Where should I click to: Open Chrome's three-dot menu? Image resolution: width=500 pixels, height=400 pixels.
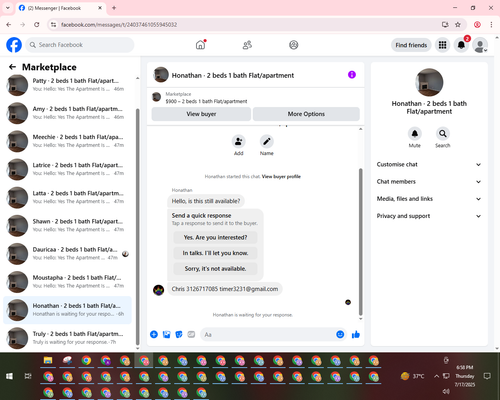491,25
